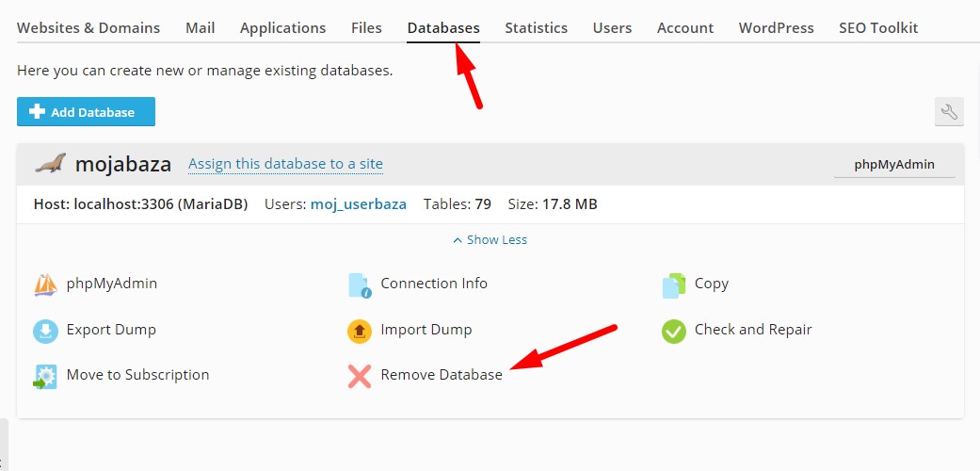This screenshot has width=980, height=471.
Task: Click the MariaDB seal logo beside mojabaza
Action: point(50,163)
